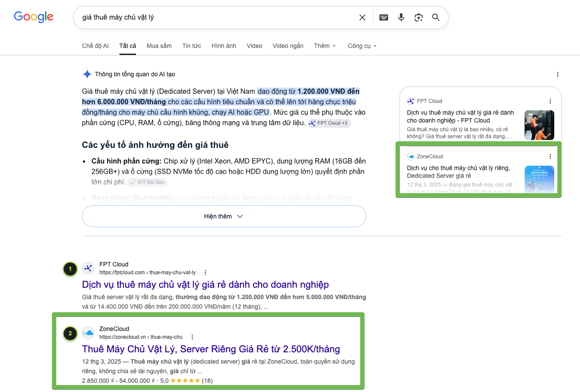580x392 pixels.
Task: Open the ZoneCloud result more options
Action: [192, 337]
